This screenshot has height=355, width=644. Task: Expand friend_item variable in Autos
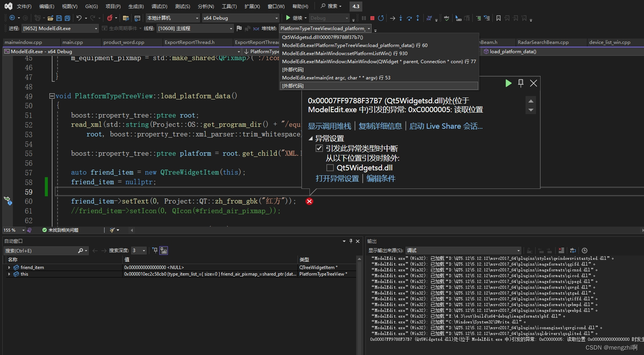tap(9, 267)
